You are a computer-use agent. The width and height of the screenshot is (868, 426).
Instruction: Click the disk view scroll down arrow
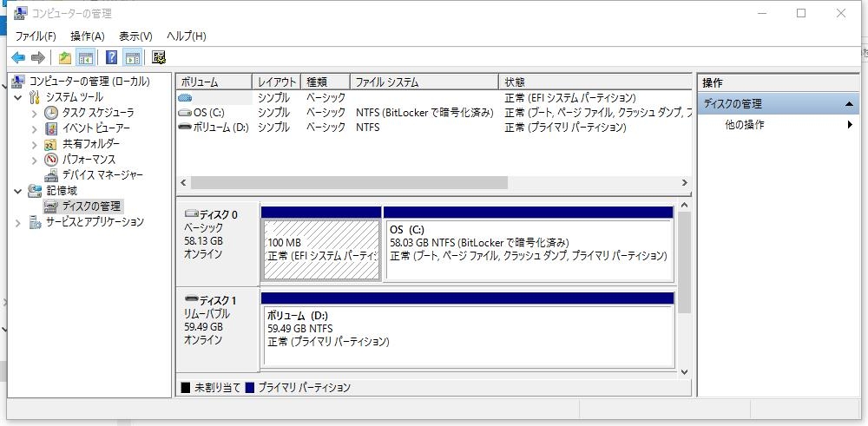pos(684,372)
